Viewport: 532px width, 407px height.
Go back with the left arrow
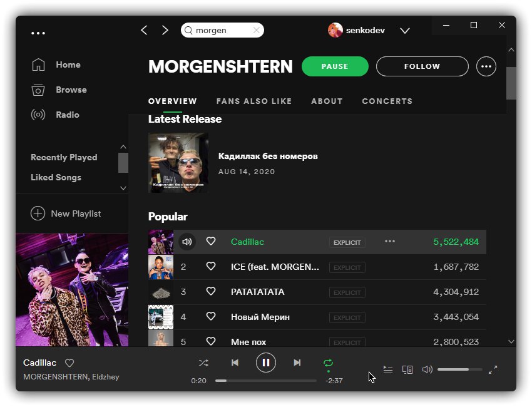(x=144, y=30)
